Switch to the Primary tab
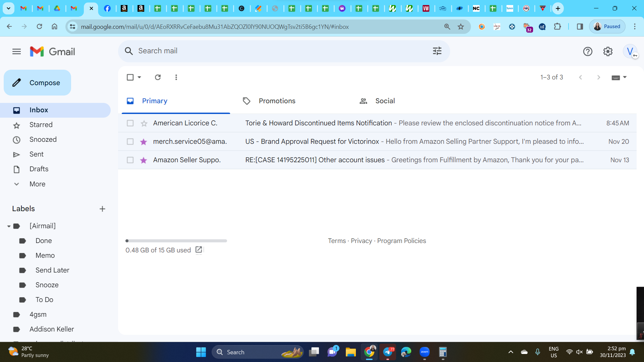The width and height of the screenshot is (644, 362). (176, 101)
